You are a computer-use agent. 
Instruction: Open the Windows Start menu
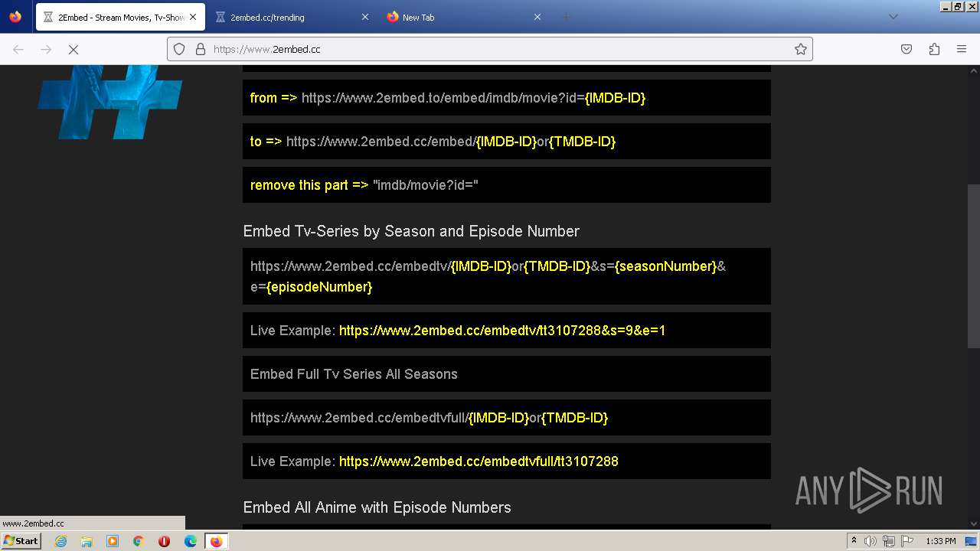21,541
